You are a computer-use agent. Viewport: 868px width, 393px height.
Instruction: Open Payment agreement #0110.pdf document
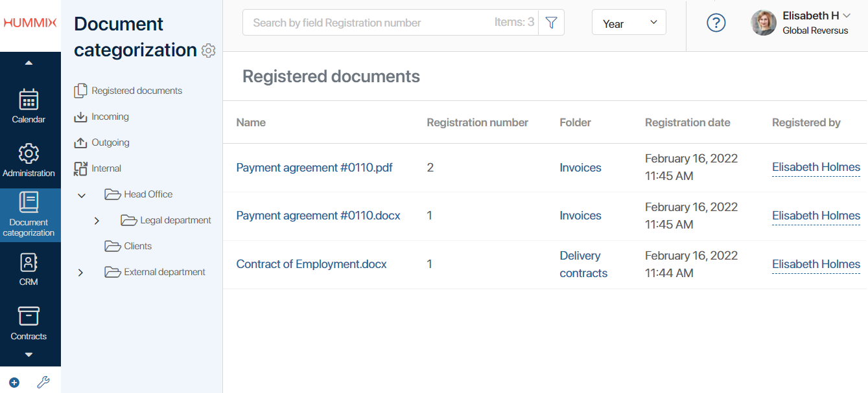coord(314,168)
